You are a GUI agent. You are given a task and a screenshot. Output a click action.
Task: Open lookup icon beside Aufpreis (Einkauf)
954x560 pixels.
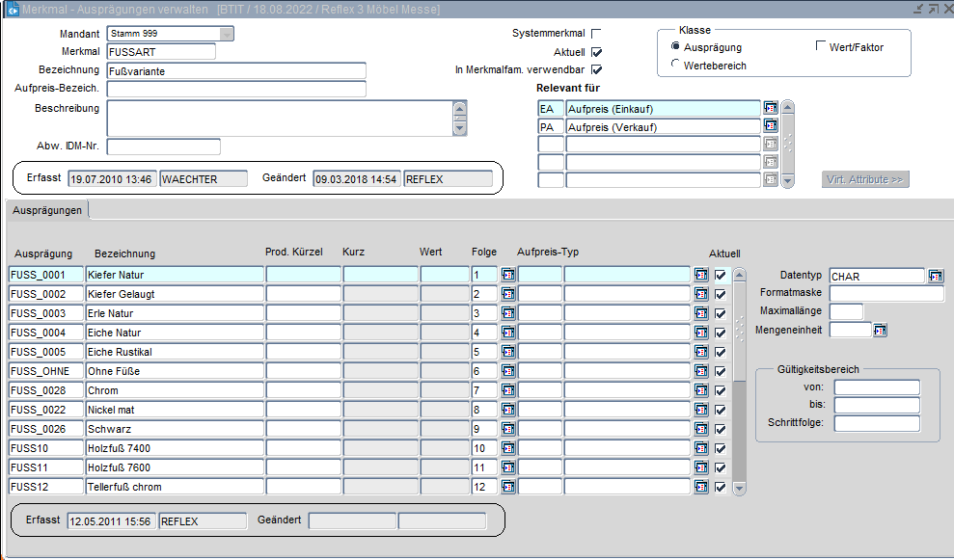770,109
